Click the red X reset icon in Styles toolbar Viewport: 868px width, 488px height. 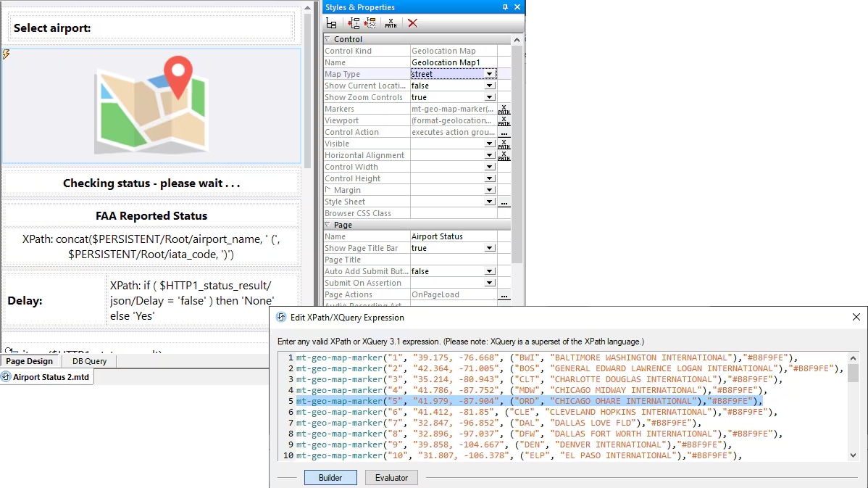[x=412, y=22]
